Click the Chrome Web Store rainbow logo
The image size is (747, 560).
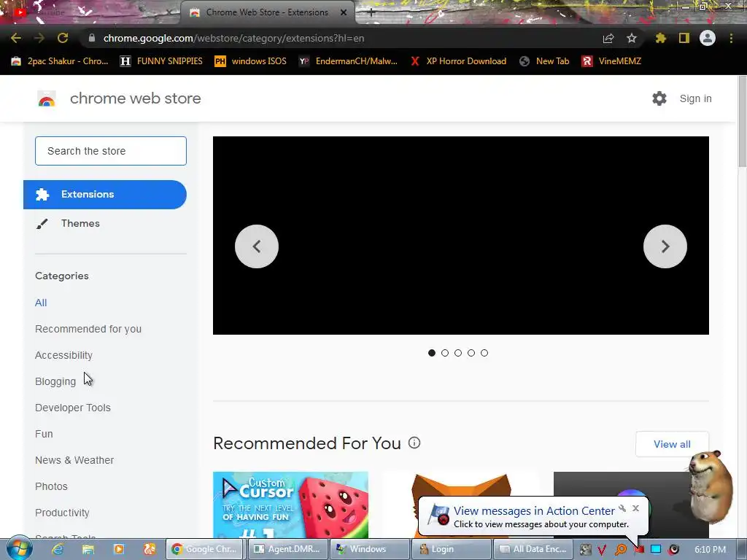47,99
